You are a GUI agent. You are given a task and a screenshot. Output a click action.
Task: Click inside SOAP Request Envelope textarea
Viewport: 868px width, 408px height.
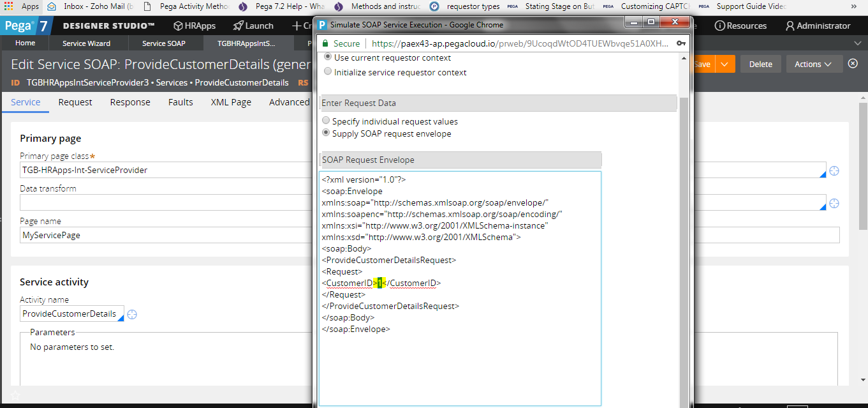click(460, 289)
